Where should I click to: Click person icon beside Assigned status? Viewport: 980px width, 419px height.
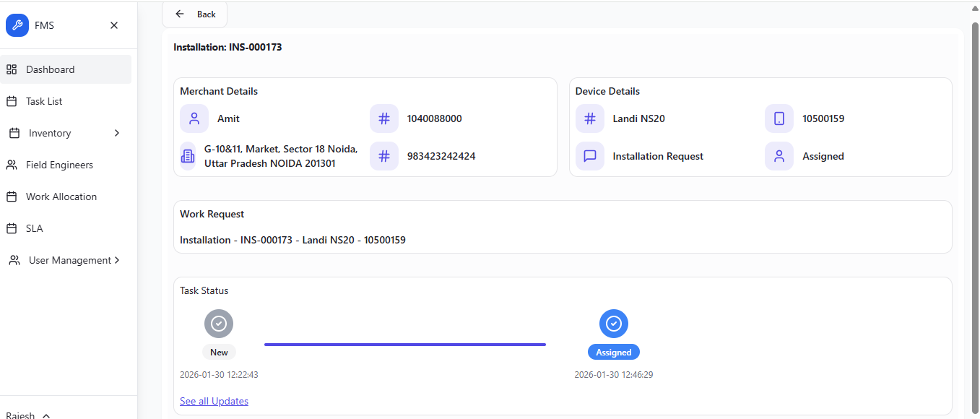point(779,156)
